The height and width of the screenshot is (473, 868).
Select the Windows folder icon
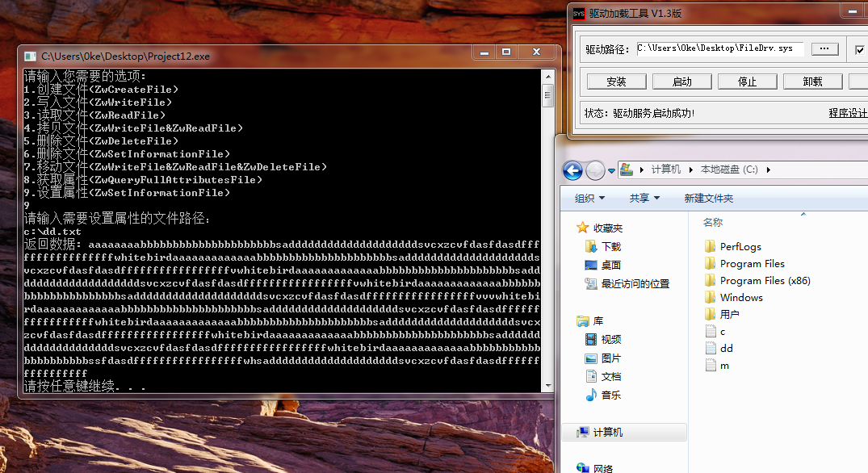[711, 297]
